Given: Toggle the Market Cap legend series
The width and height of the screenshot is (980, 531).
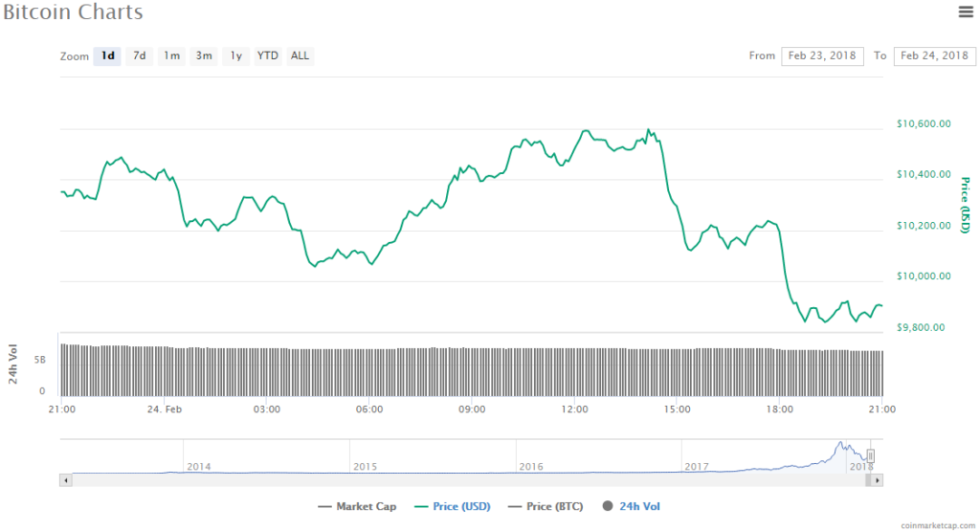Looking at the screenshot, I should tap(357, 506).
